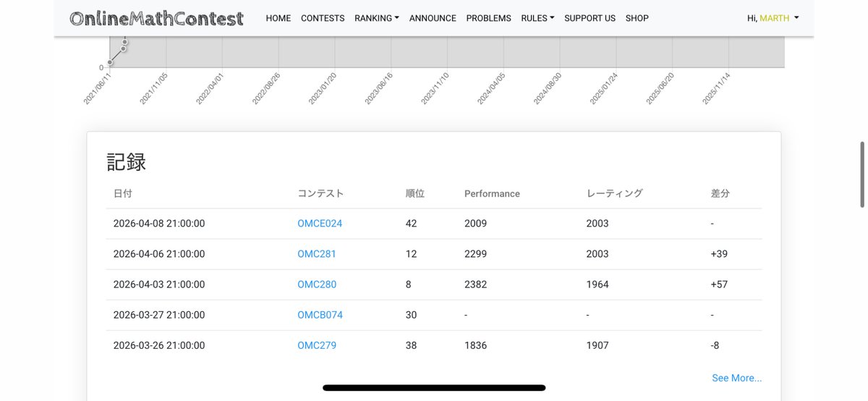This screenshot has width=868, height=401.
Task: Expand the RULES dropdown menu
Action: pos(537,18)
